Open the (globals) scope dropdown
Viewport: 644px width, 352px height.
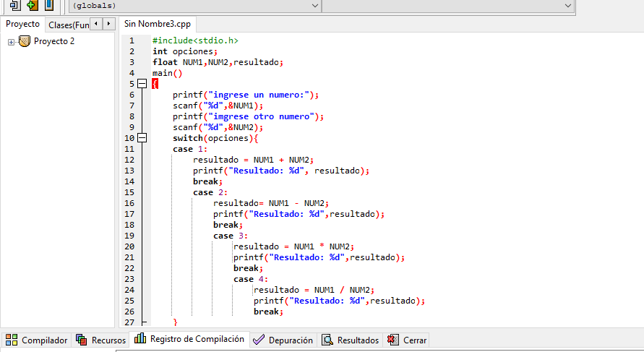pos(195,6)
